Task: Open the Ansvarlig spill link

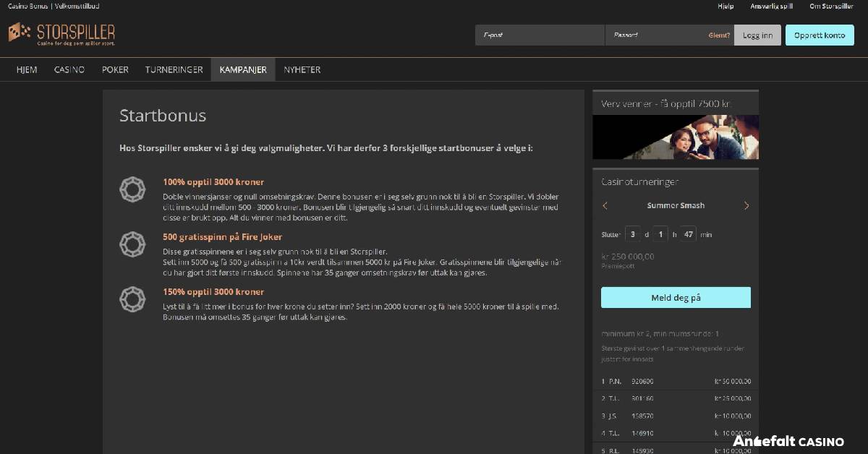Action: (772, 7)
